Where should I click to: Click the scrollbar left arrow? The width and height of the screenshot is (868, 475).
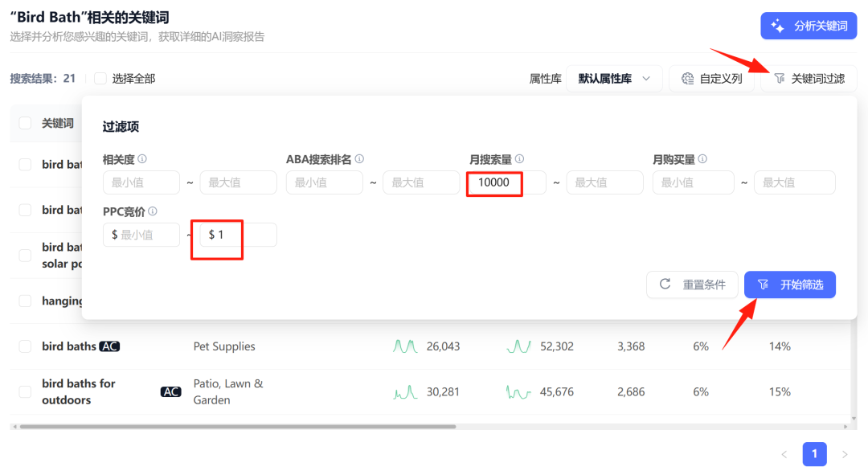point(14,427)
